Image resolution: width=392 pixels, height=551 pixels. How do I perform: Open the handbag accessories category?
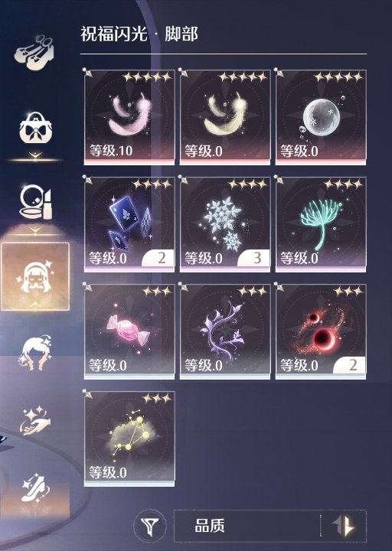pos(36,129)
